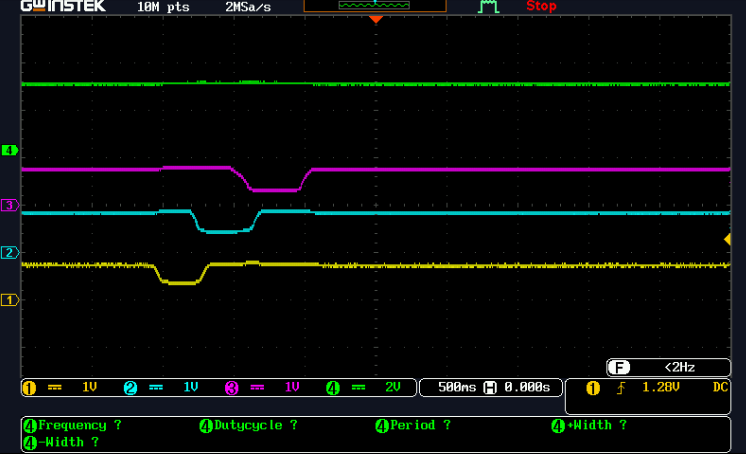Select the channel 3 ground level marker
The image size is (746, 454).
(x=10, y=206)
